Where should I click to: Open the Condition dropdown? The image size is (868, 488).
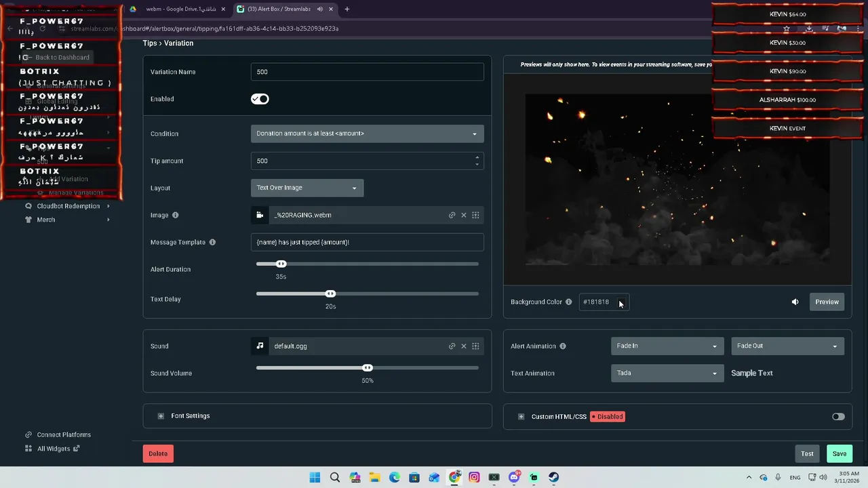pyautogui.click(x=367, y=134)
